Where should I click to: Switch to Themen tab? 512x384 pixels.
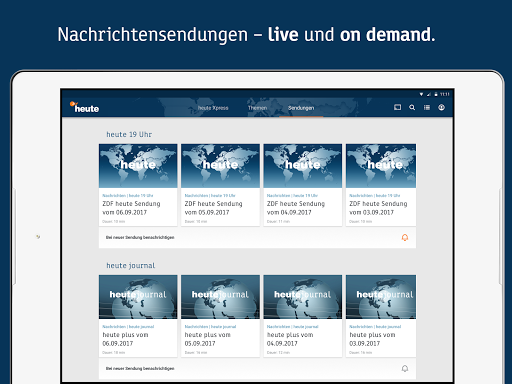pos(257,108)
